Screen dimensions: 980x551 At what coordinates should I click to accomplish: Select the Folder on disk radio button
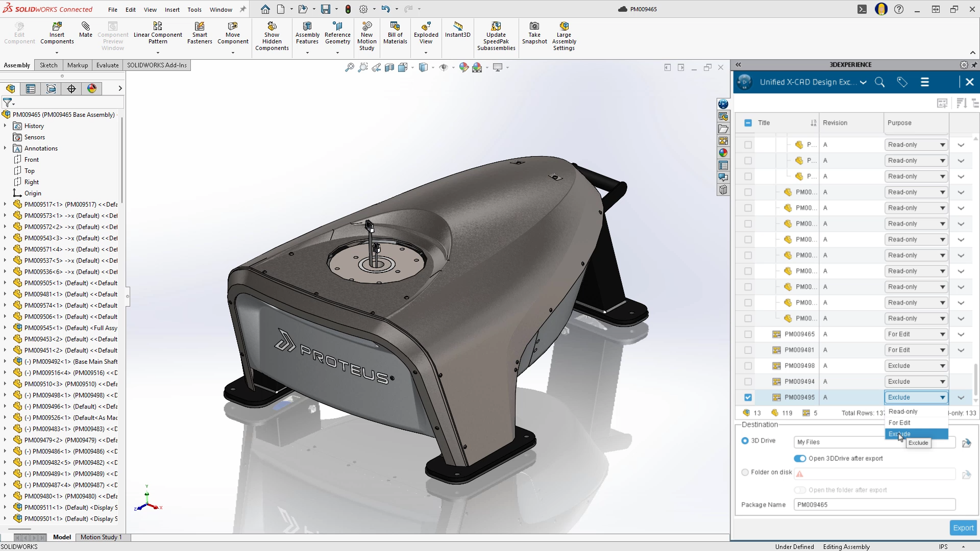745,472
